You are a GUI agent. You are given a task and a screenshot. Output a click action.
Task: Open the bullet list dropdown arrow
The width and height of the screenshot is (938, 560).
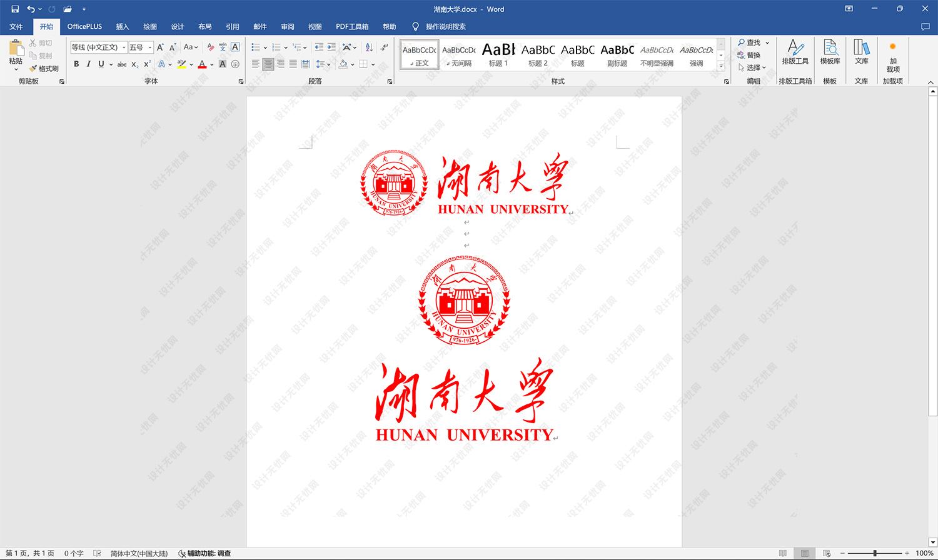265,47
